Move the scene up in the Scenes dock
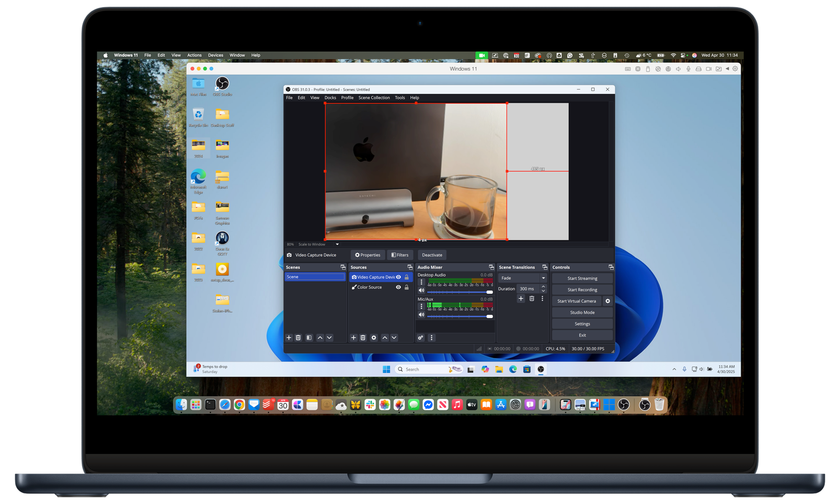Viewport: 840px width, 504px height. (x=320, y=338)
